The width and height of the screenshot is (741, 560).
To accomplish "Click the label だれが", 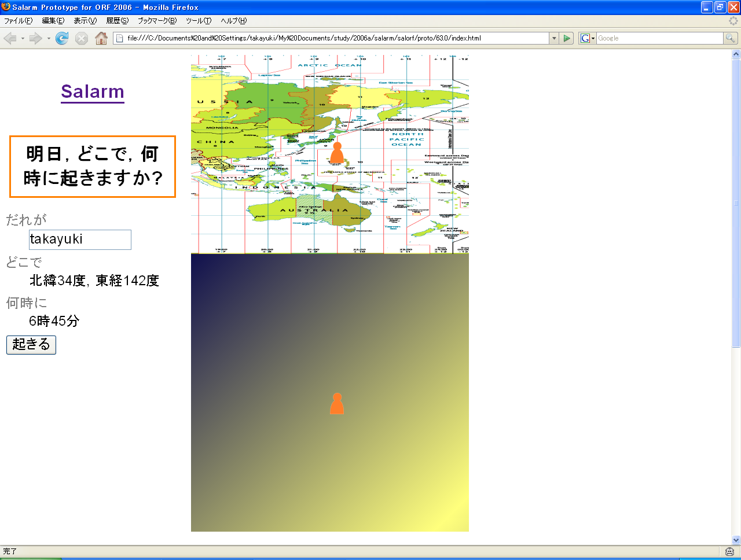I will (26, 220).
